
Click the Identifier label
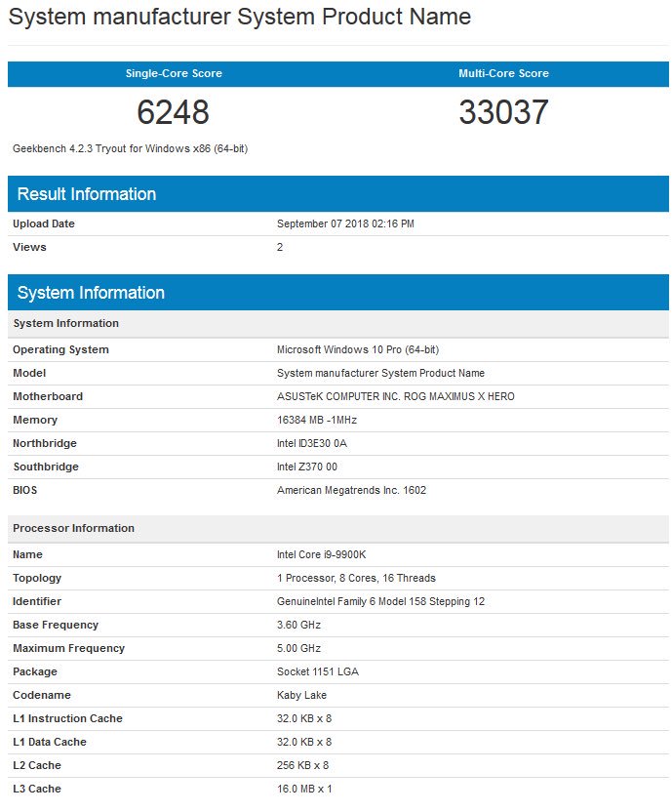37,601
